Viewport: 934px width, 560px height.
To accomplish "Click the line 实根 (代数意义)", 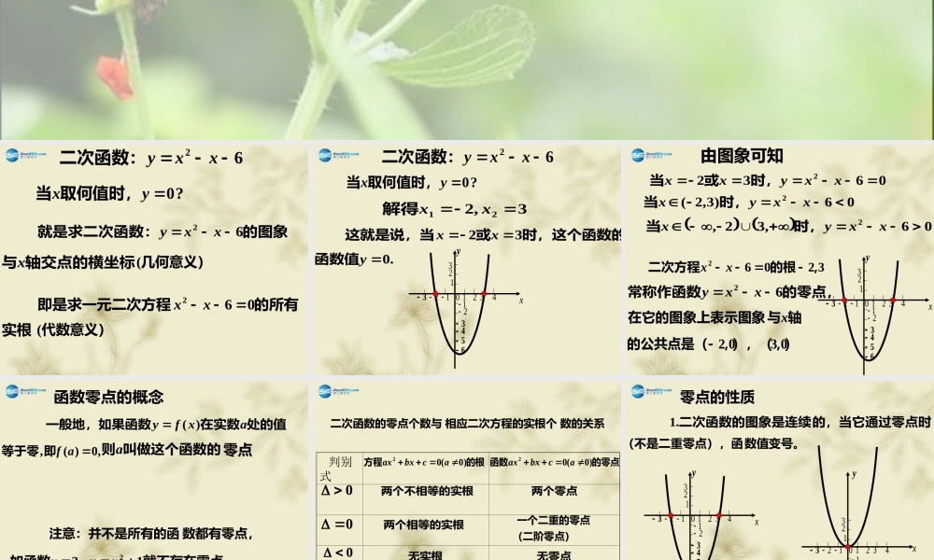I will click(x=53, y=329).
